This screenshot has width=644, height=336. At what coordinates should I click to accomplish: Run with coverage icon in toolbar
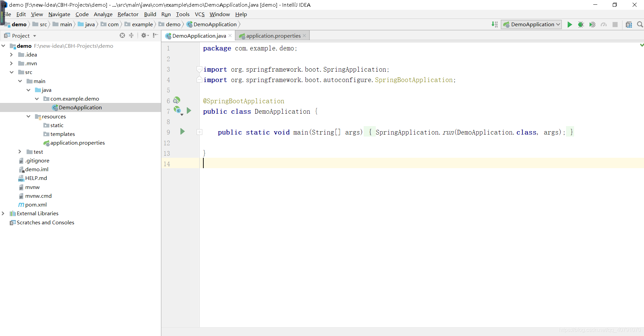pos(592,25)
